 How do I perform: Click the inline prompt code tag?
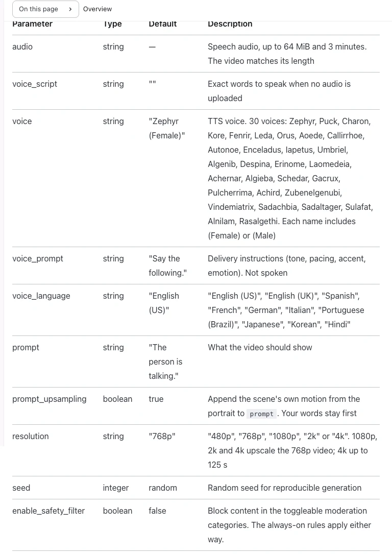[262, 414]
